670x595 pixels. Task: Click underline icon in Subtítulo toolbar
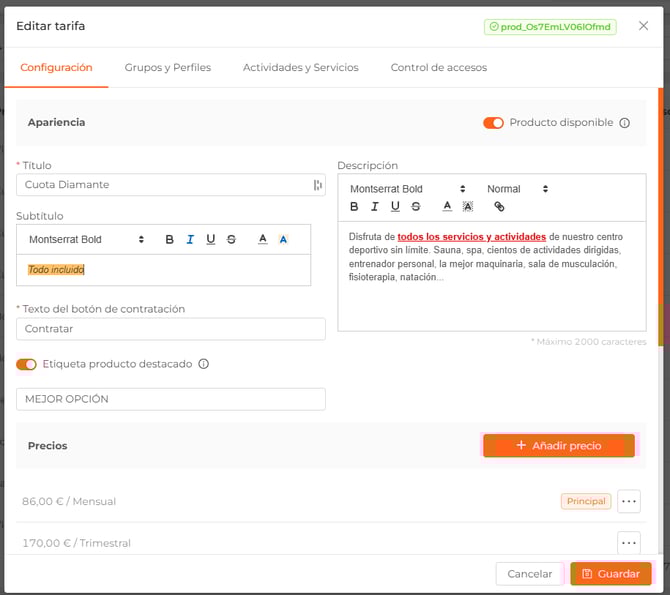click(210, 239)
